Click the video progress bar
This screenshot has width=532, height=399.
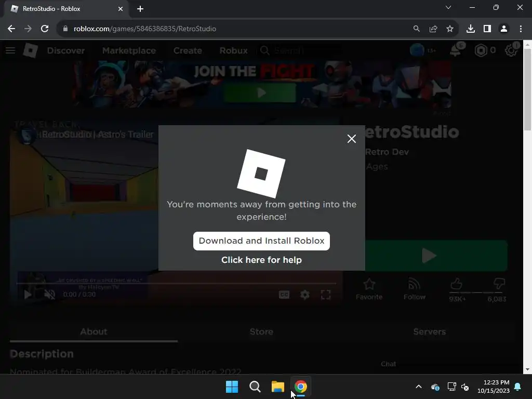[x=177, y=283]
